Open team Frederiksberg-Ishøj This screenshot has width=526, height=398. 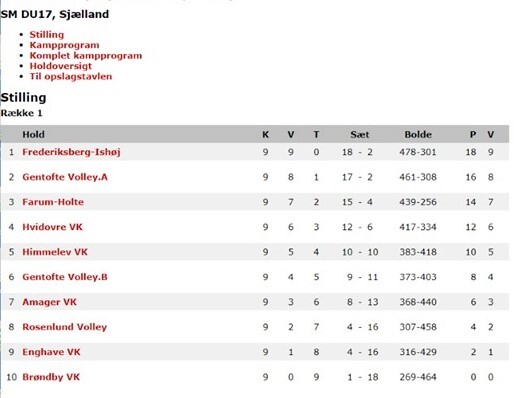point(71,152)
